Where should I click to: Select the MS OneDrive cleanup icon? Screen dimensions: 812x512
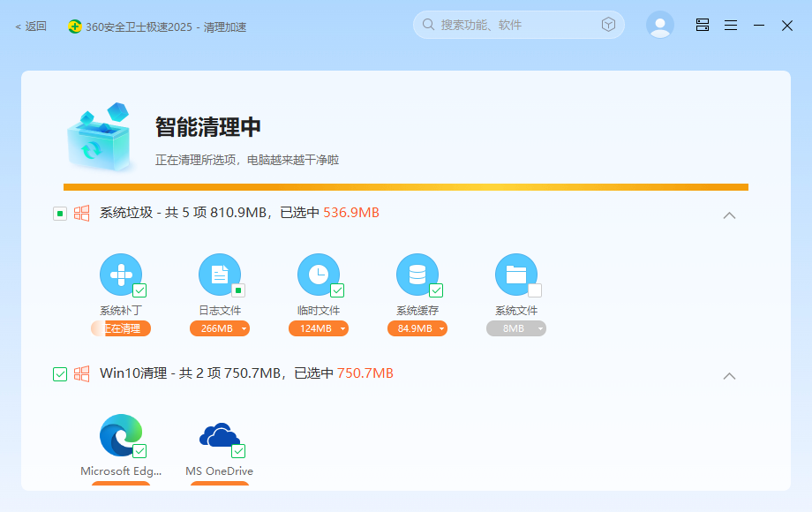point(220,436)
